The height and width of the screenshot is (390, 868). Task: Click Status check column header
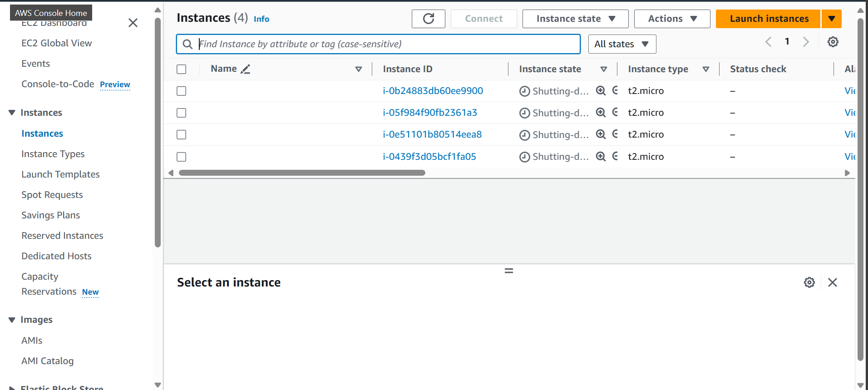[758, 69]
